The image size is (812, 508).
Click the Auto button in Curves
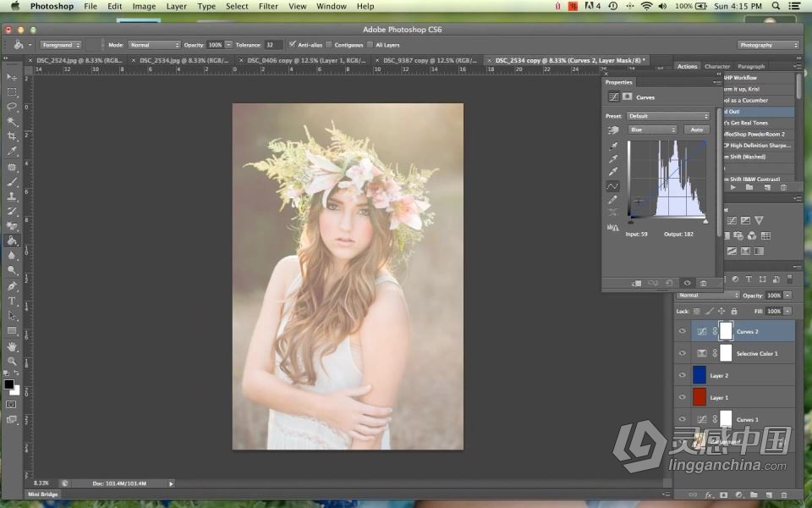(x=696, y=130)
